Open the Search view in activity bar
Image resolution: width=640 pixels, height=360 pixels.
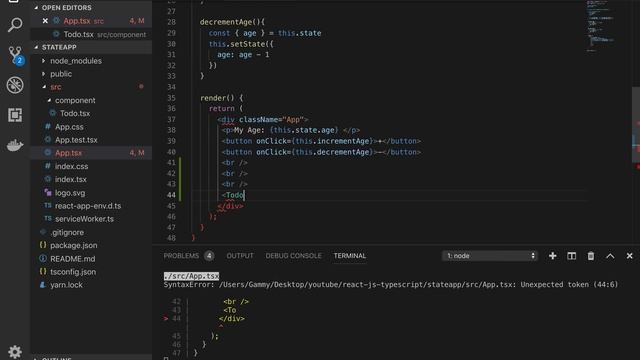(x=15, y=24)
